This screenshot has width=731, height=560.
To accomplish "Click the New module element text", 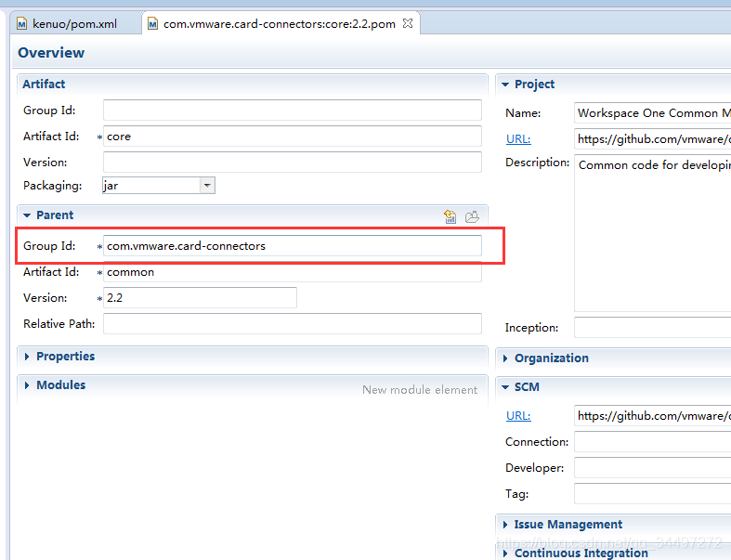I will click(420, 390).
